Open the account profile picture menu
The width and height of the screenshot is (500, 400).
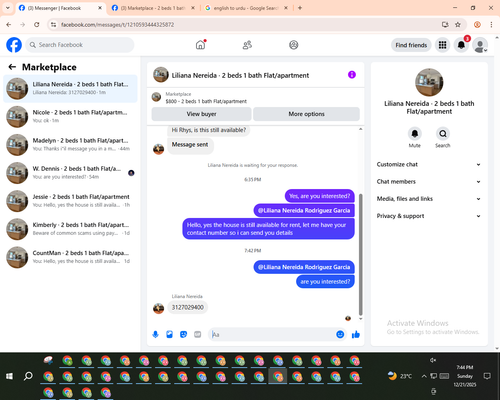(480, 45)
